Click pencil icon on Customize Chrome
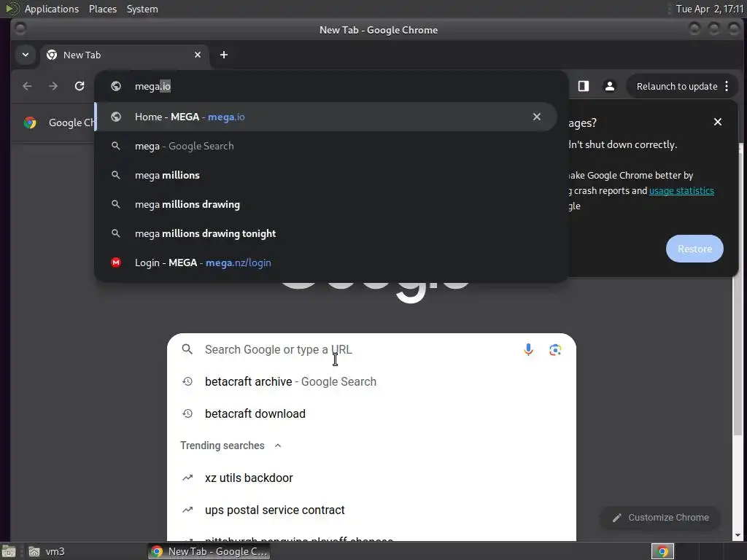The height and width of the screenshot is (560, 747). [617, 518]
